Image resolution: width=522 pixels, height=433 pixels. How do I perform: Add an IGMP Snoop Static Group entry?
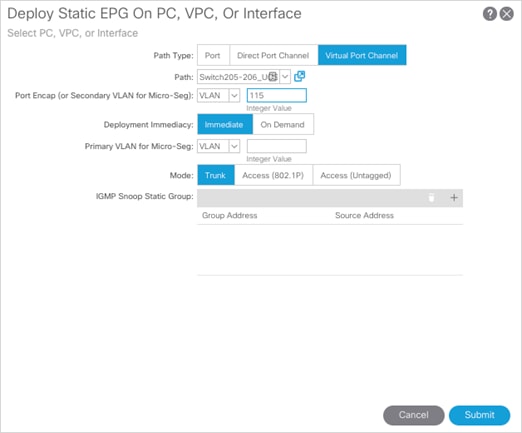tap(454, 198)
